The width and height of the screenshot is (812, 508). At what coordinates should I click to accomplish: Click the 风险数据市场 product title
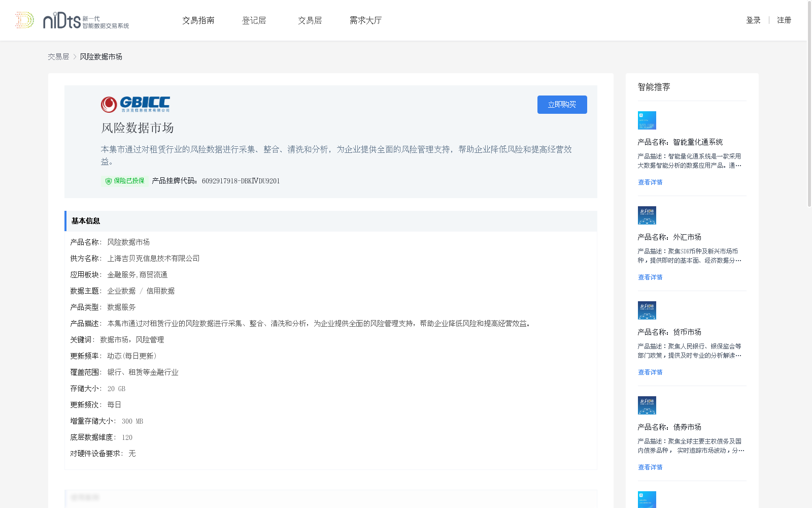138,128
